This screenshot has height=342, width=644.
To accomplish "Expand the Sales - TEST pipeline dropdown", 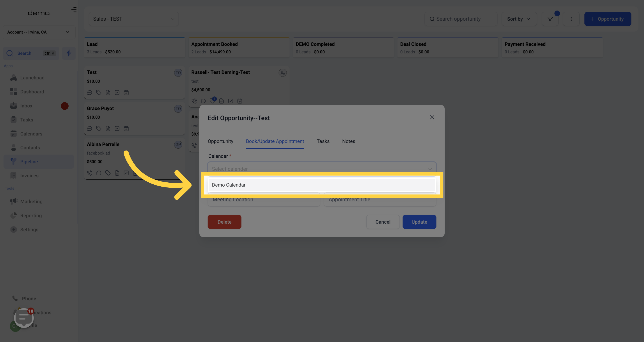I will click(134, 19).
